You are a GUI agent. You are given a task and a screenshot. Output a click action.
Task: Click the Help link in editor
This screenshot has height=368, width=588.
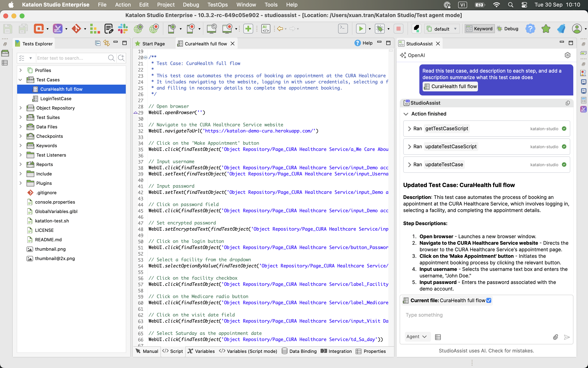(363, 43)
